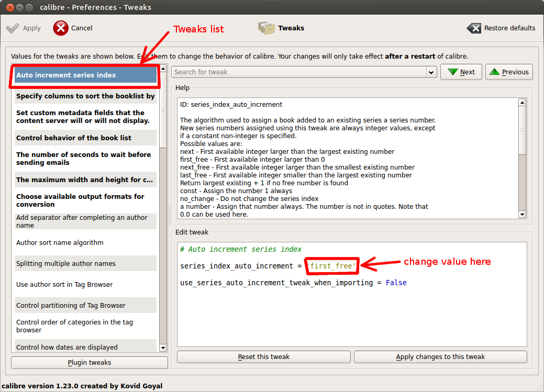Click the False value in the editor
The image size is (544, 392).
[x=396, y=283]
